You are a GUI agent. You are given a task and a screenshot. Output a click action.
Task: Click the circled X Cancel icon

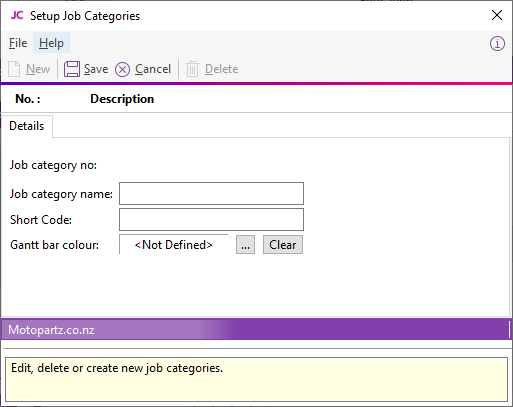click(122, 70)
